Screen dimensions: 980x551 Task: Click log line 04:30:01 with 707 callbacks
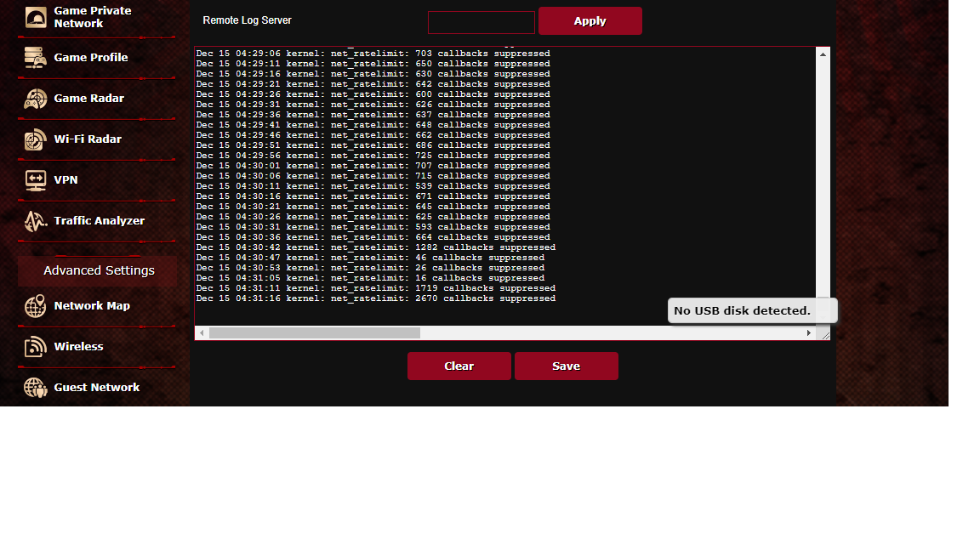point(373,166)
